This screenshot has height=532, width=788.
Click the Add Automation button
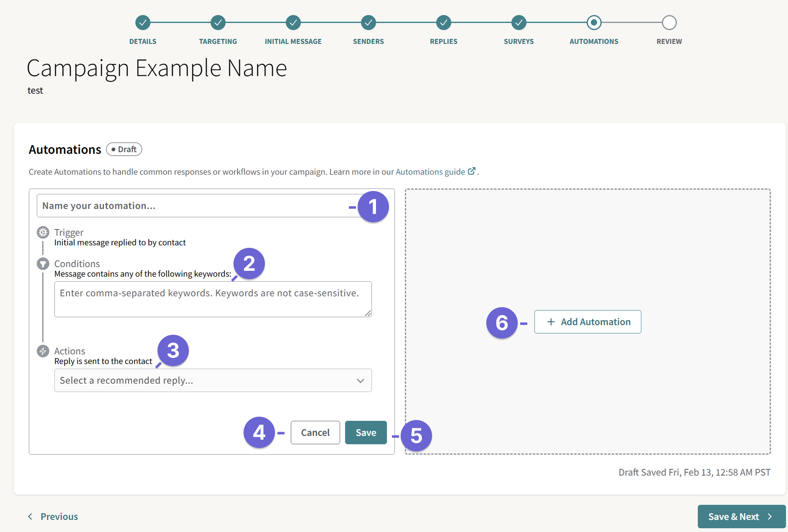[587, 322]
